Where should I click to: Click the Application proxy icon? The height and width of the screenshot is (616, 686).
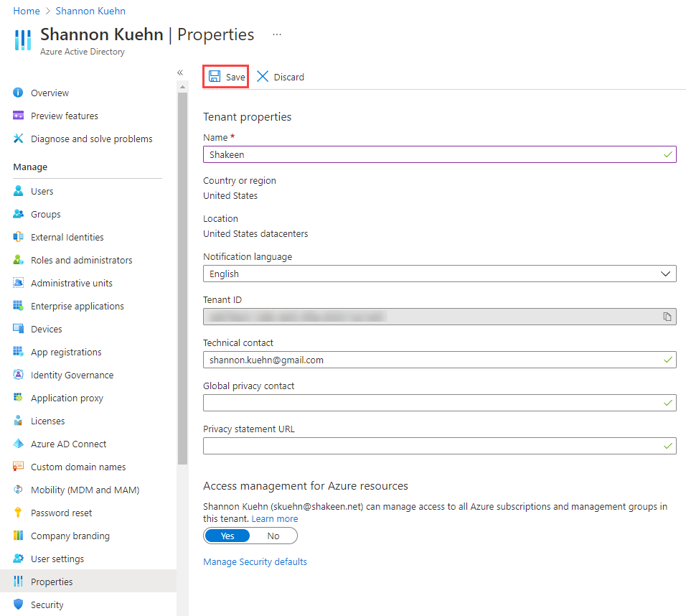(x=18, y=398)
